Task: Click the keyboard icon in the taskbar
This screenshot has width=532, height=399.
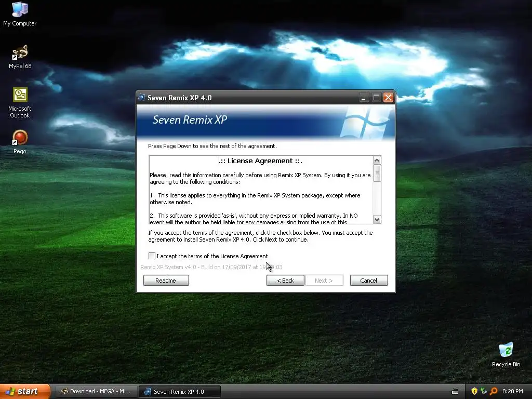Action: coord(455,392)
